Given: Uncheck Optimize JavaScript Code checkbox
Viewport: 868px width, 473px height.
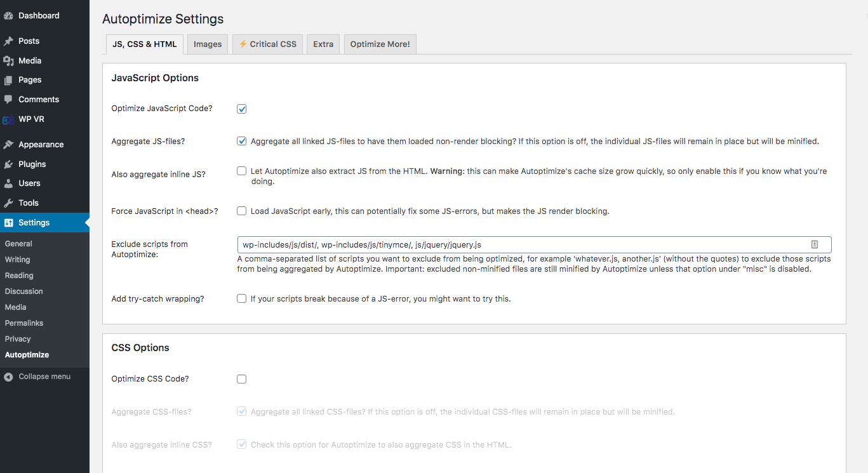Looking at the screenshot, I should 242,109.
